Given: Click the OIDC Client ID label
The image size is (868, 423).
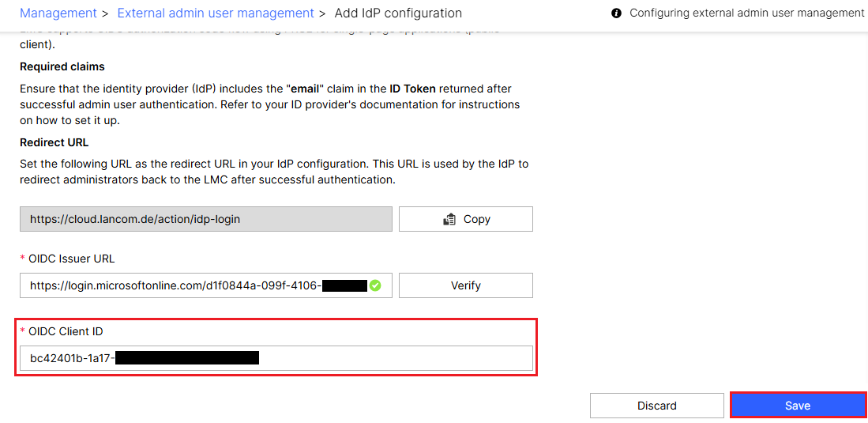Looking at the screenshot, I should (x=66, y=331).
